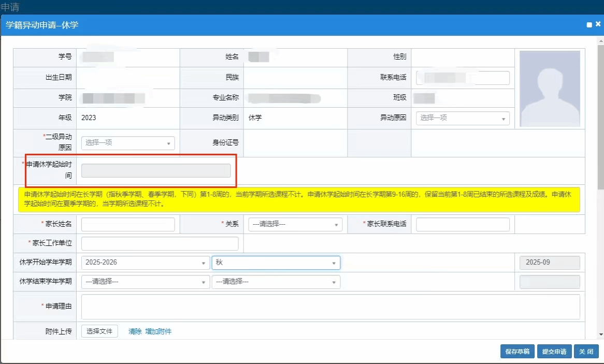Open the 异动原因 dropdown

[x=463, y=118]
